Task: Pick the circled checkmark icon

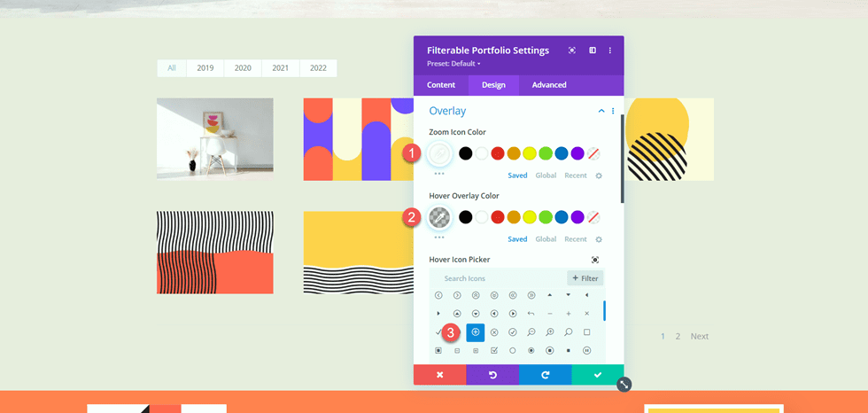Action: click(513, 332)
